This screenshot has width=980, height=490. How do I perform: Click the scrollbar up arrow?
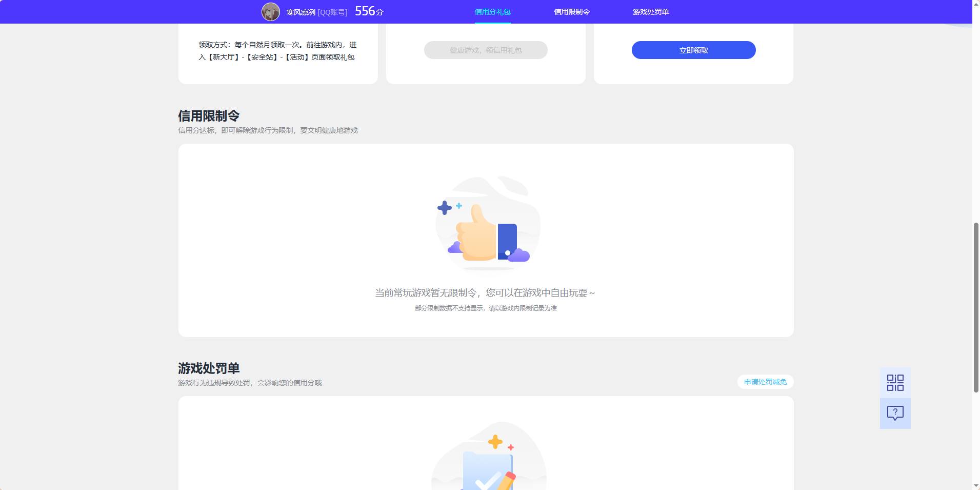coord(976,4)
